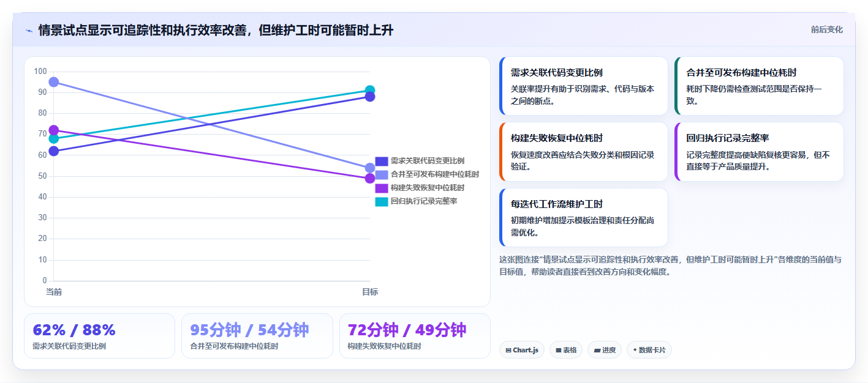Image resolution: width=868 pixels, height=383 pixels.
Task: Click the icon inside the 表格 tag
Action: coord(559,351)
